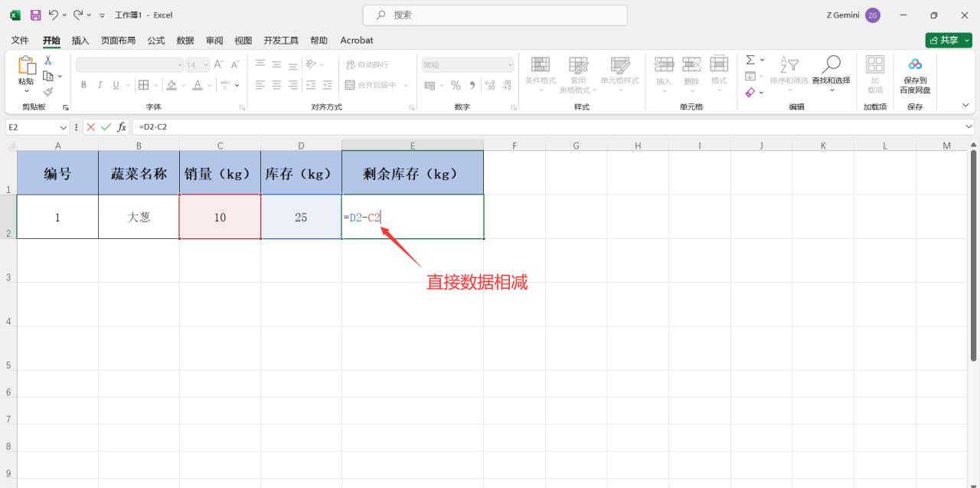Toggle Top vertical alignment
This screenshot has height=488, width=980.
coord(260,64)
